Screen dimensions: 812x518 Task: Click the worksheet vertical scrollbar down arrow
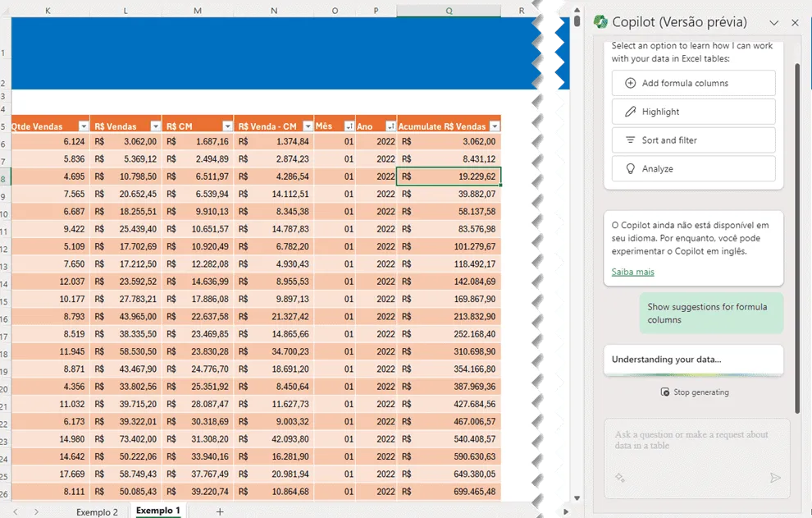coord(577,498)
